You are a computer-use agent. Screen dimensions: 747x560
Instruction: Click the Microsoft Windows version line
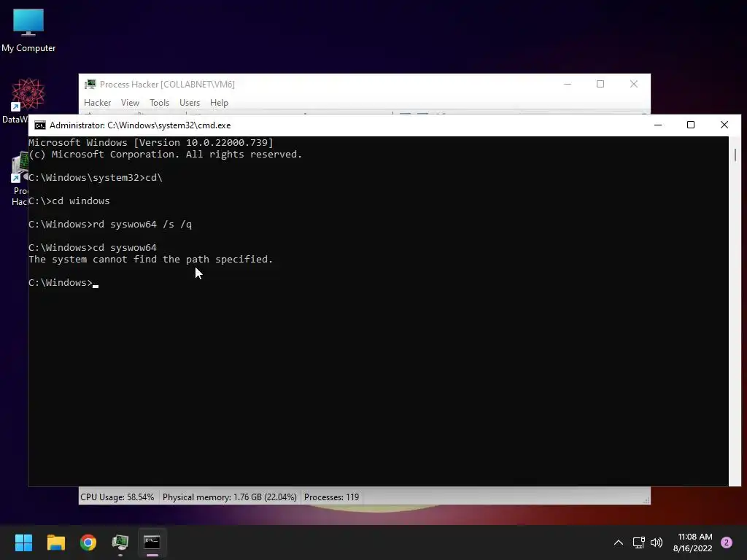coord(151,142)
